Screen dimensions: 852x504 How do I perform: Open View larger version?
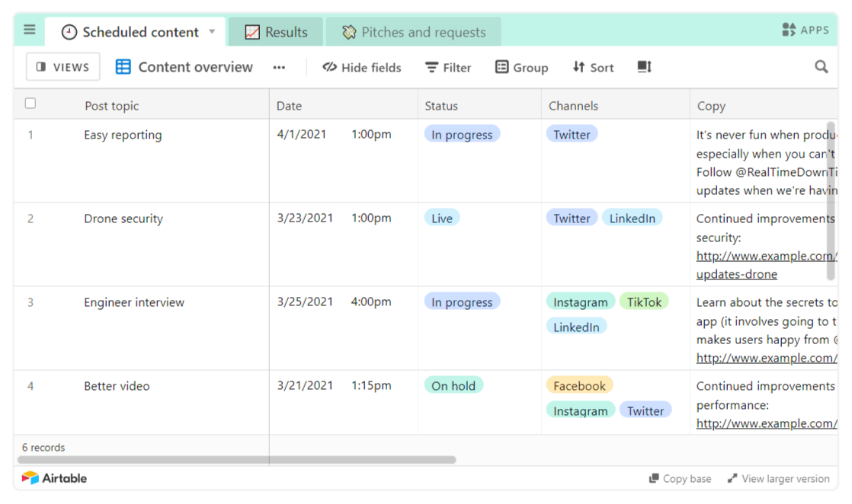point(778,478)
